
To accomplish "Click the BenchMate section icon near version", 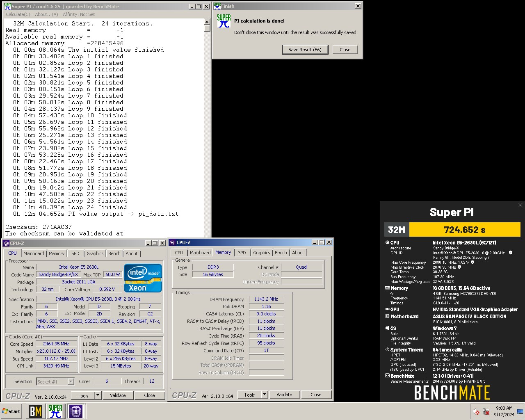I will point(387,376).
